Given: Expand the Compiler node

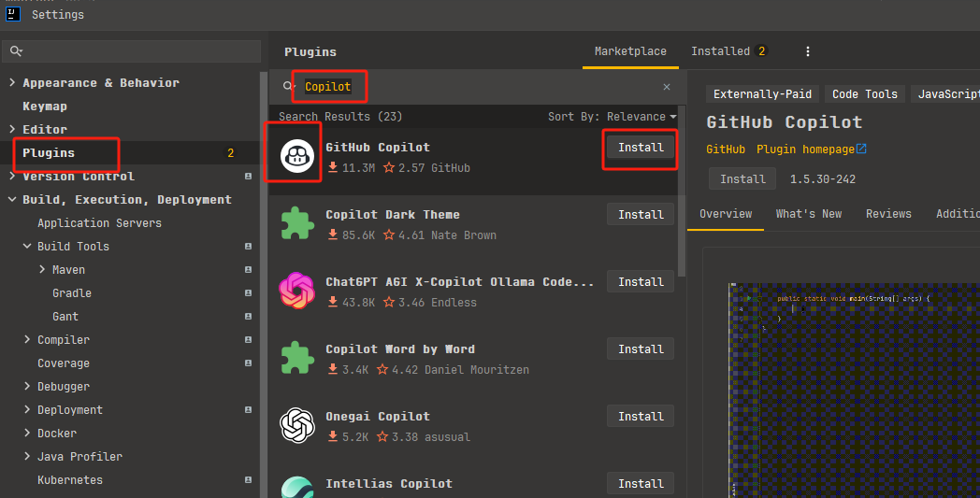Looking at the screenshot, I should tap(27, 339).
